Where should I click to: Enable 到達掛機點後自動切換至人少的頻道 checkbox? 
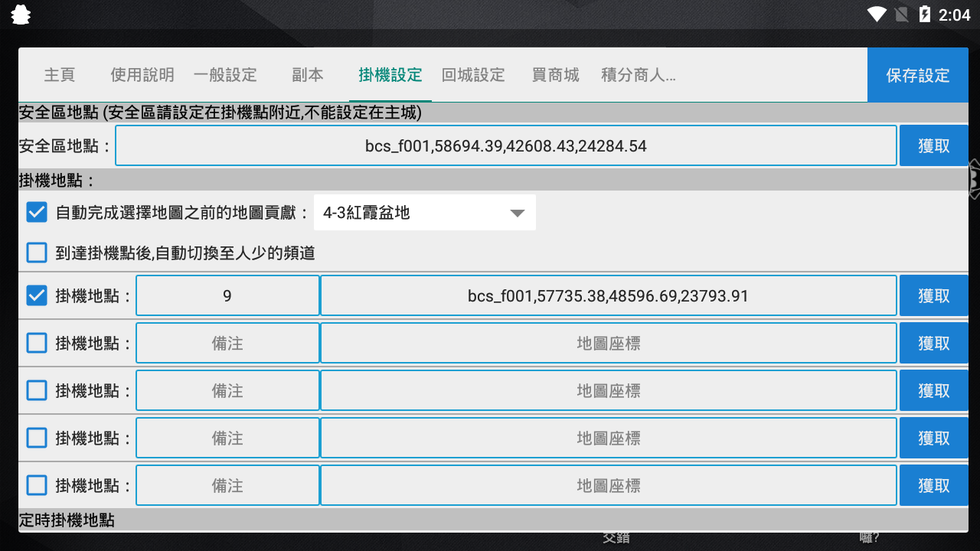coord(37,252)
